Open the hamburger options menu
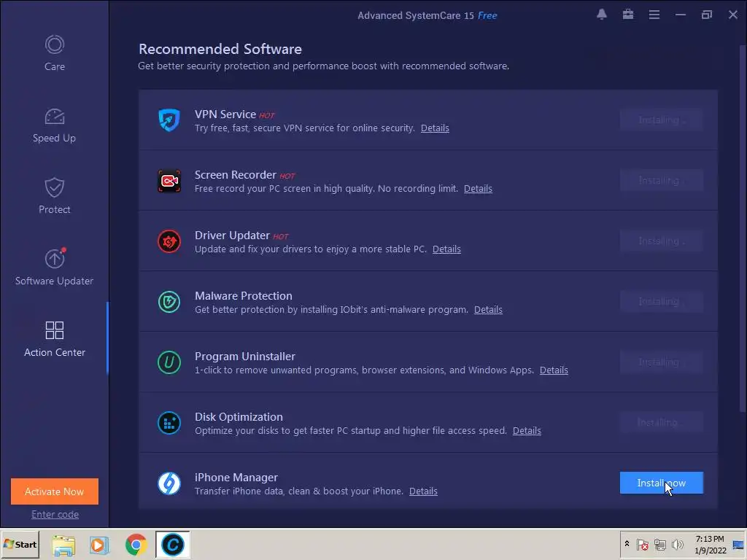The width and height of the screenshot is (747, 560). pyautogui.click(x=654, y=15)
